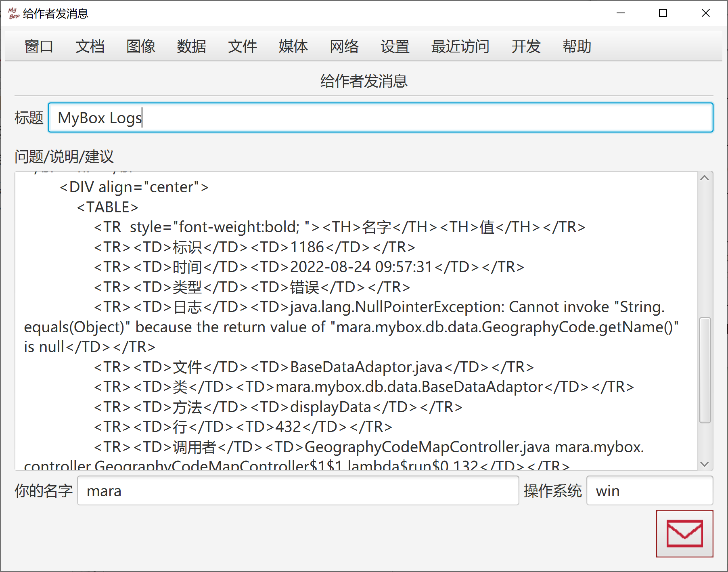Click the 调用者 GeographyCodeMapController.java line
728x572 pixels.
click(x=369, y=447)
